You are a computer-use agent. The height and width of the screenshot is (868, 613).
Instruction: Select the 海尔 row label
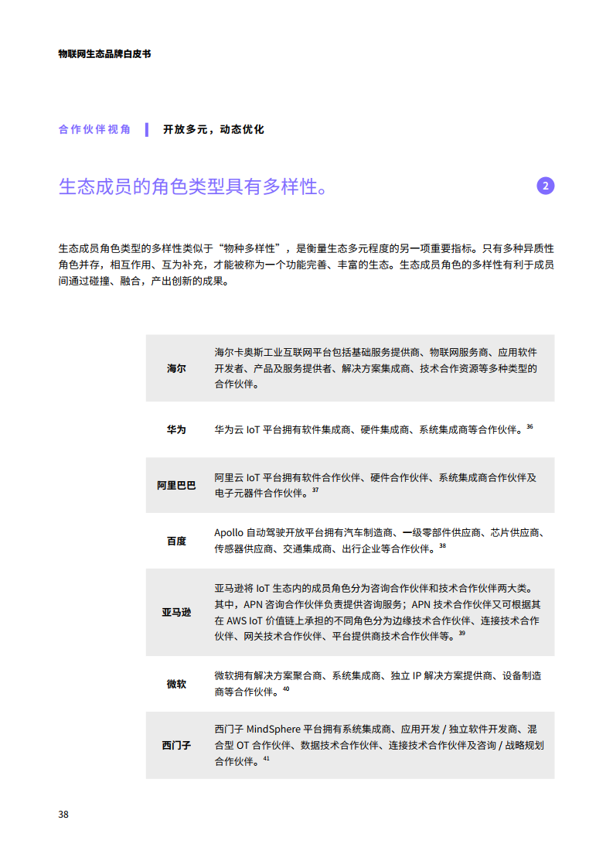click(x=176, y=368)
